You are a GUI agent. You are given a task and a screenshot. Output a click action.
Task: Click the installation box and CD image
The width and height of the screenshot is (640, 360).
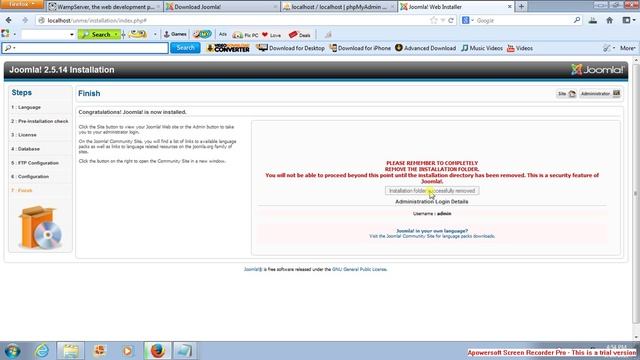click(x=40, y=228)
